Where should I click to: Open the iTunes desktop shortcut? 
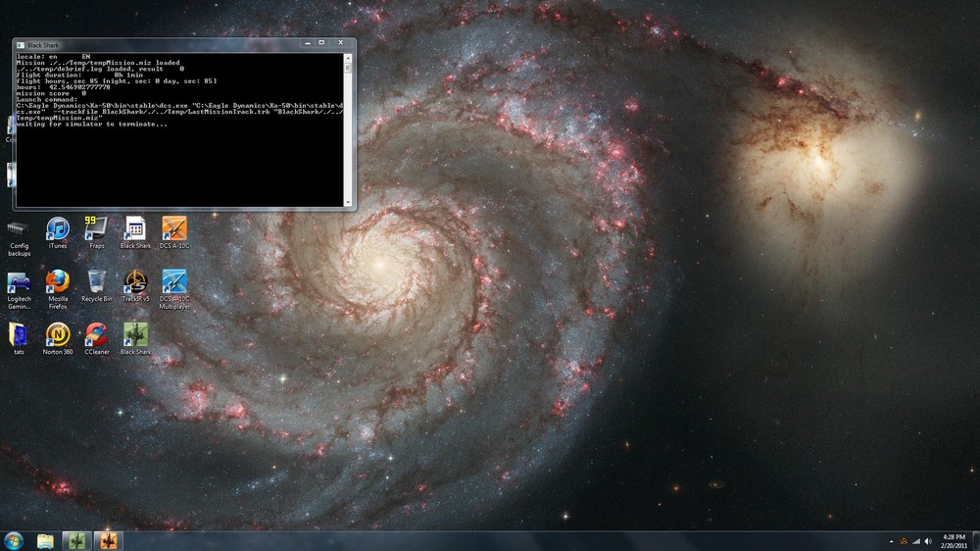point(58,232)
